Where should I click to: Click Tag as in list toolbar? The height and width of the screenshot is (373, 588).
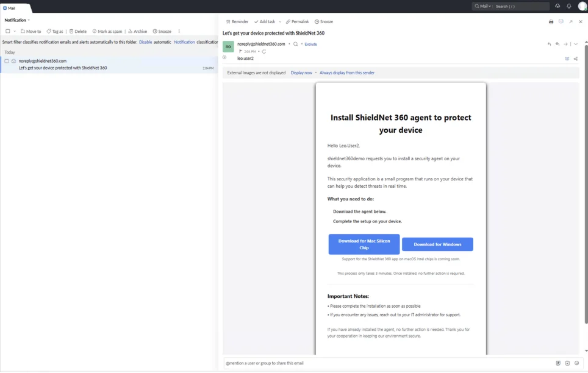(55, 32)
